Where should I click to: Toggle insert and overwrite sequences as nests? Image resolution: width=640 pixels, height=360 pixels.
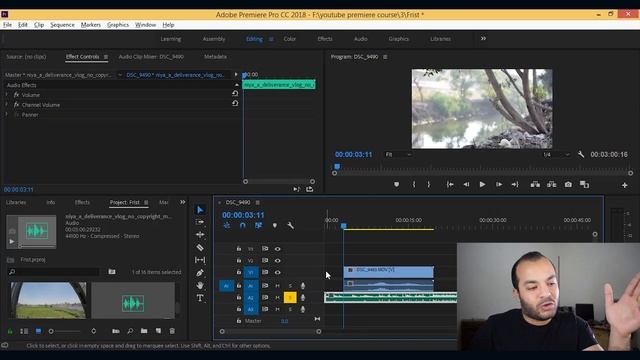coord(227,225)
